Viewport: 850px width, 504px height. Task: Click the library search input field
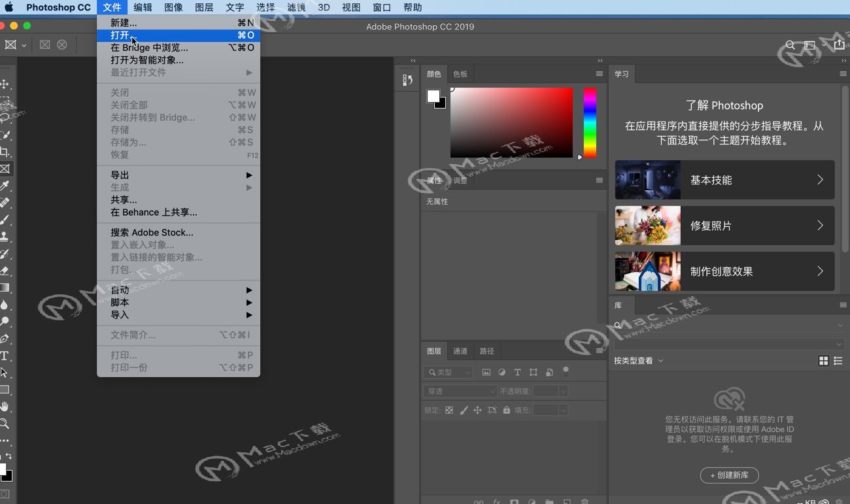click(x=729, y=325)
